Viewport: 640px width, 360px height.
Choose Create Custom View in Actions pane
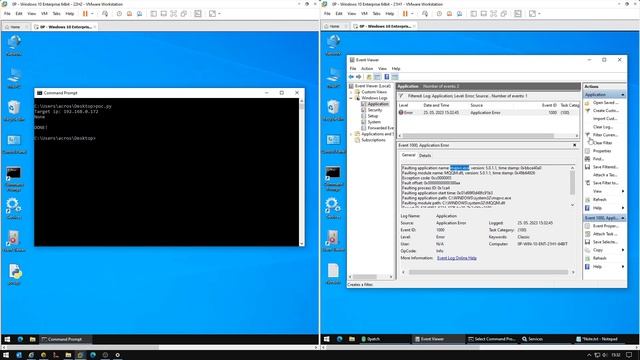(x=605, y=111)
